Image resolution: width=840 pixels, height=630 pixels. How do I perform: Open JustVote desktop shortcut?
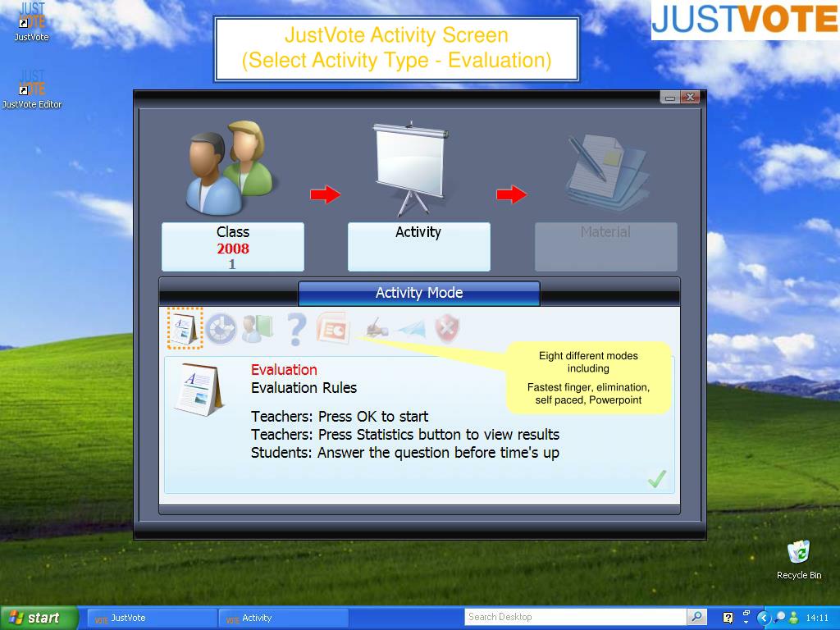[32, 22]
